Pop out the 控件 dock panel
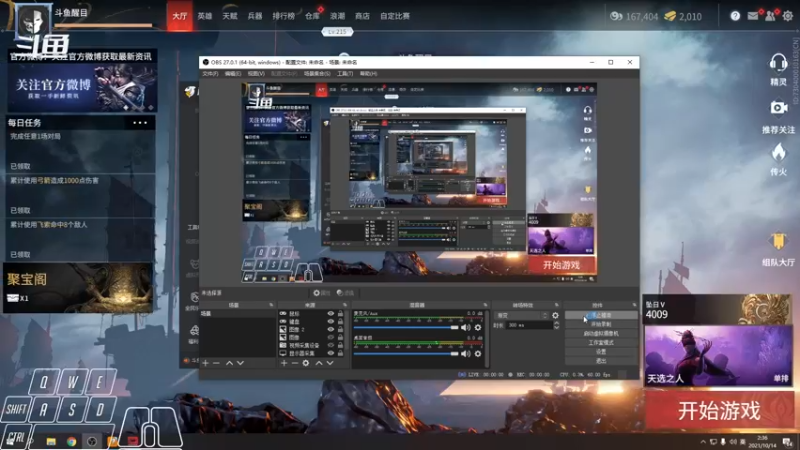The height and width of the screenshot is (450, 800). pyautogui.click(x=634, y=305)
